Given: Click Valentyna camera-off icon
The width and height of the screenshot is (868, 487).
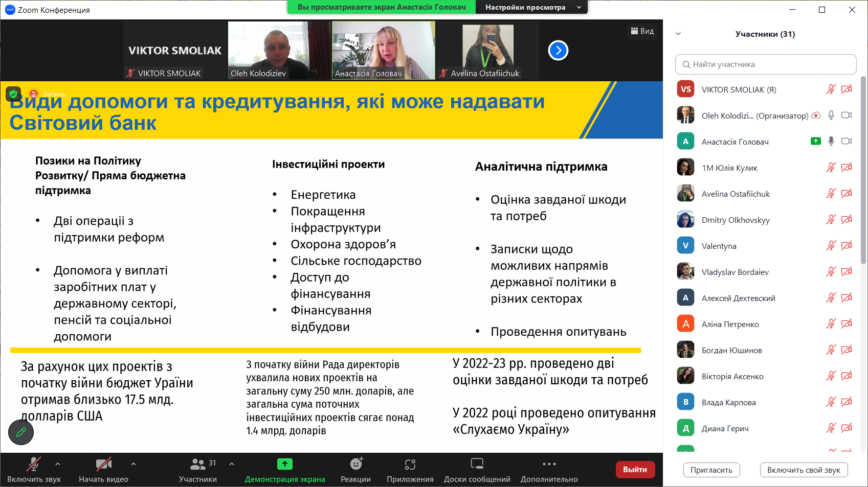Looking at the screenshot, I should [x=847, y=246].
